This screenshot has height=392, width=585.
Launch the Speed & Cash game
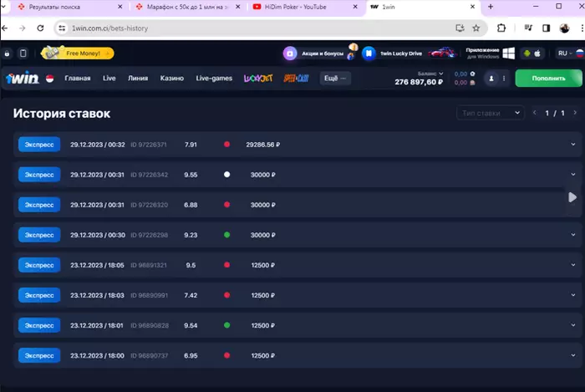[x=296, y=79]
